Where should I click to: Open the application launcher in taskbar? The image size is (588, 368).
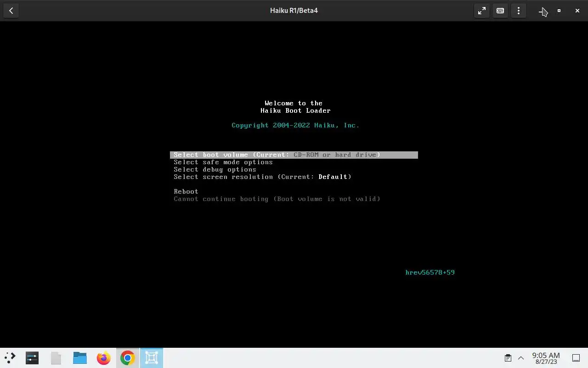[x=10, y=358]
